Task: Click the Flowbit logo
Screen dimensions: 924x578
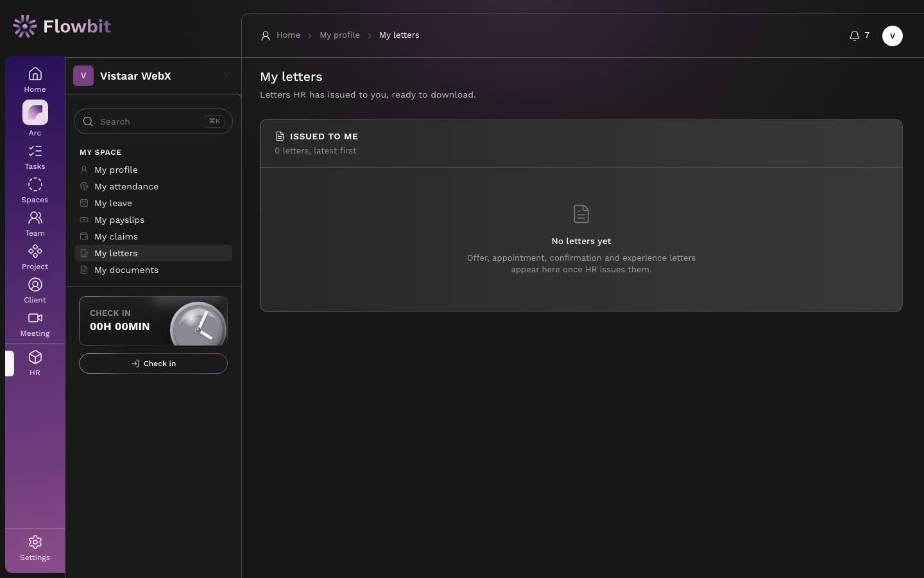Action: pos(62,26)
